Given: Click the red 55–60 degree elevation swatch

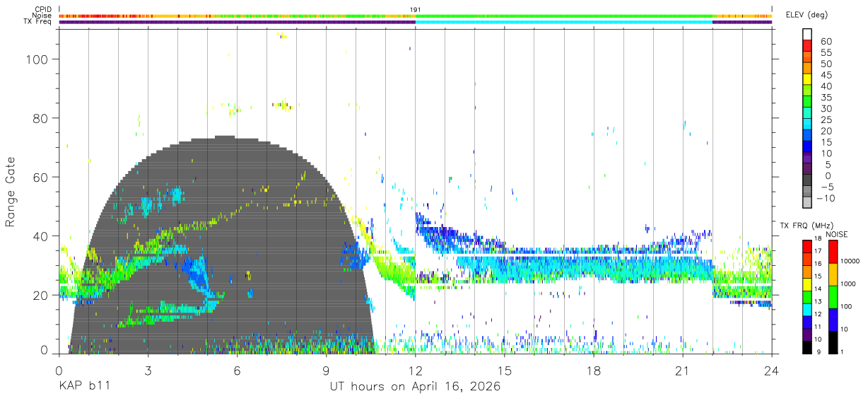Looking at the screenshot, I should [808, 46].
